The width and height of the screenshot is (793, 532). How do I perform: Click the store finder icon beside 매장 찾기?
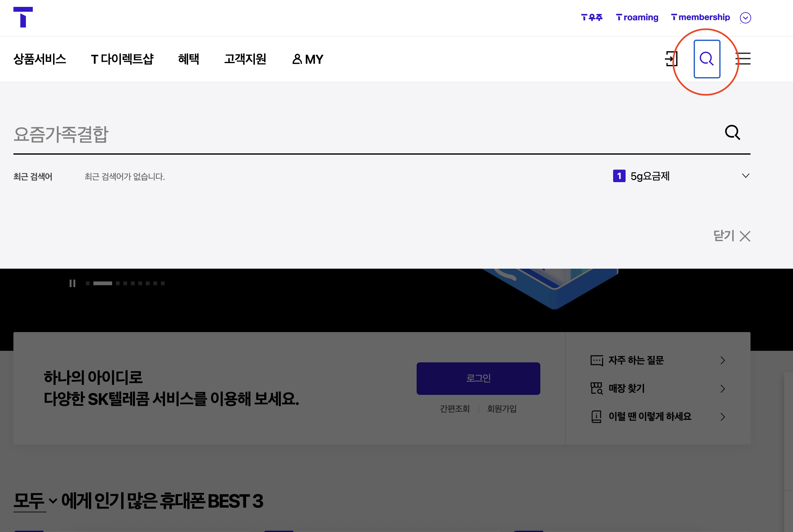(596, 389)
